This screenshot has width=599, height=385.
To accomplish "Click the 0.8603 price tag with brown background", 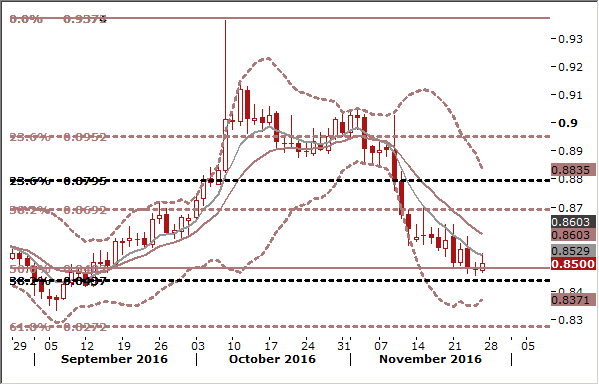I will 573,235.
